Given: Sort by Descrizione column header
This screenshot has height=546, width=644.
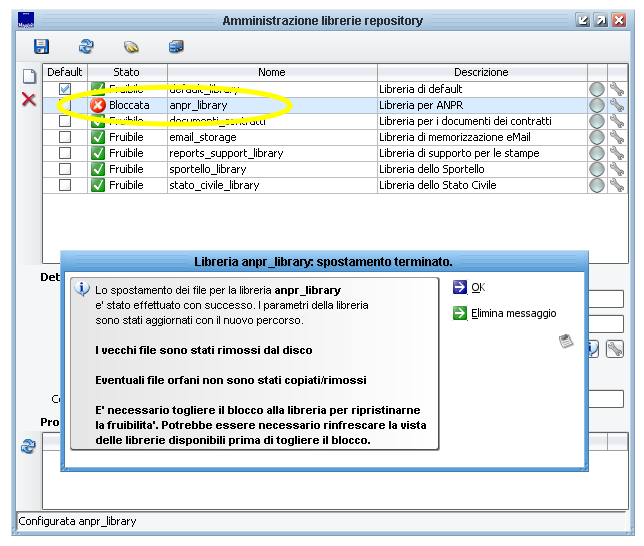Looking at the screenshot, I should (482, 72).
